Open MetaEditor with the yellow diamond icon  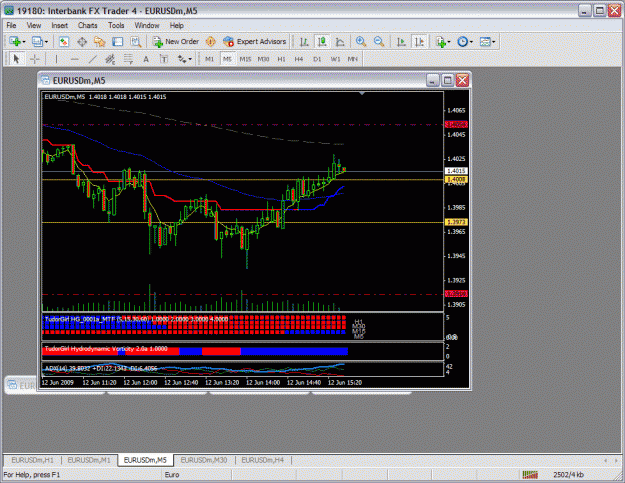coord(210,41)
